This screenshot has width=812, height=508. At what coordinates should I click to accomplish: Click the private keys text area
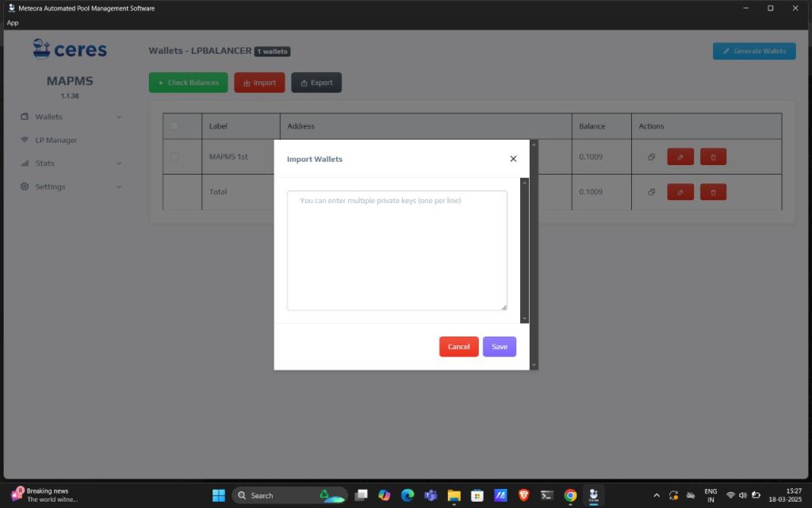click(397, 251)
